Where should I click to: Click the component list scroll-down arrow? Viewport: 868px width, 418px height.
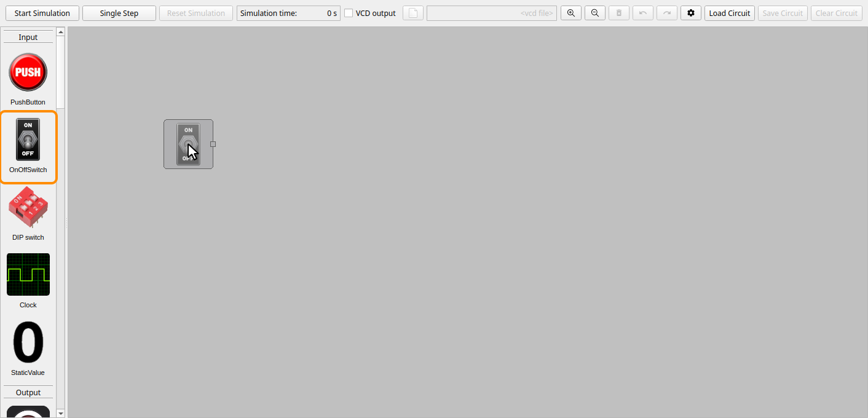pos(60,413)
